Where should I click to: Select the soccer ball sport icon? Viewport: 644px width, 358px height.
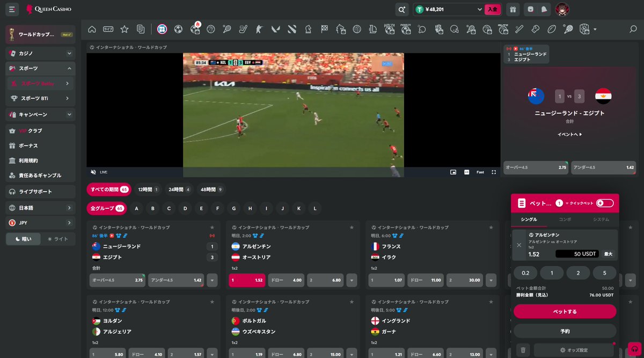click(x=179, y=29)
